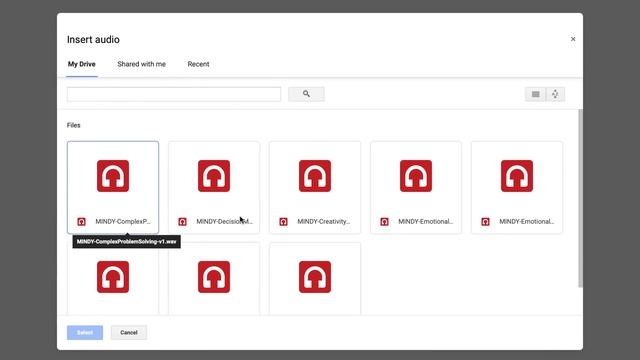This screenshot has height=360, width=640.
Task: Switch to list view
Action: (x=536, y=94)
